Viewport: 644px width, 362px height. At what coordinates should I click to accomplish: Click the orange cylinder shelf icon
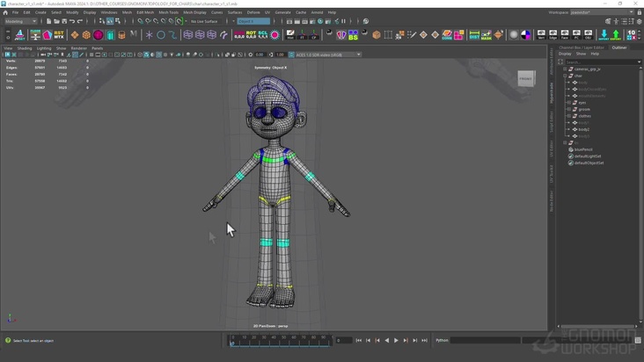[121, 35]
